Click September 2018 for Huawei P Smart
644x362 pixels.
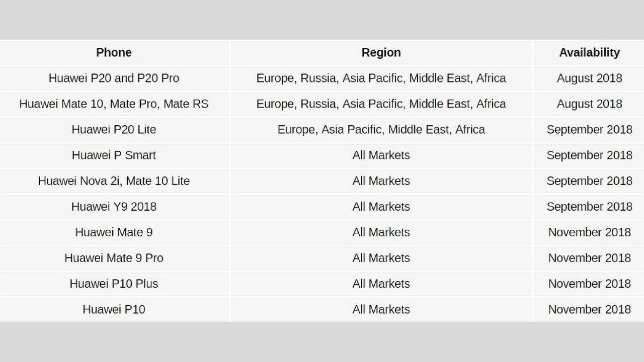[589, 155]
